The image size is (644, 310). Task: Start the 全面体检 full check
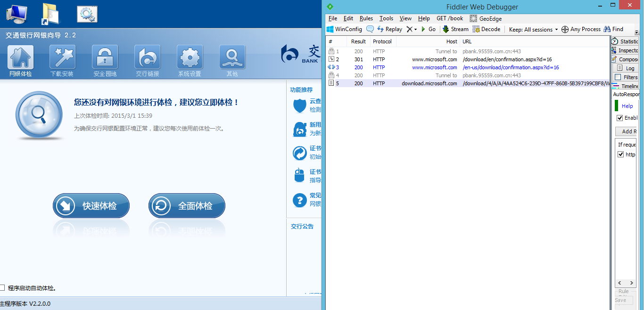(187, 206)
